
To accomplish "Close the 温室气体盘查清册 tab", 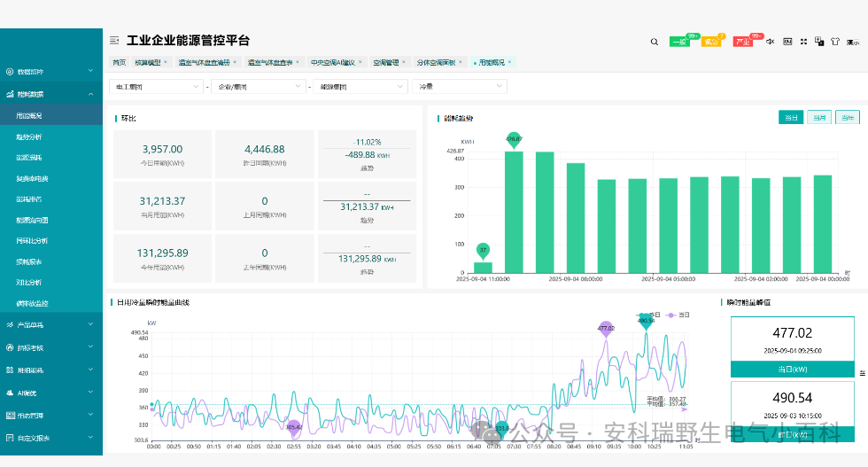I will tap(235, 62).
